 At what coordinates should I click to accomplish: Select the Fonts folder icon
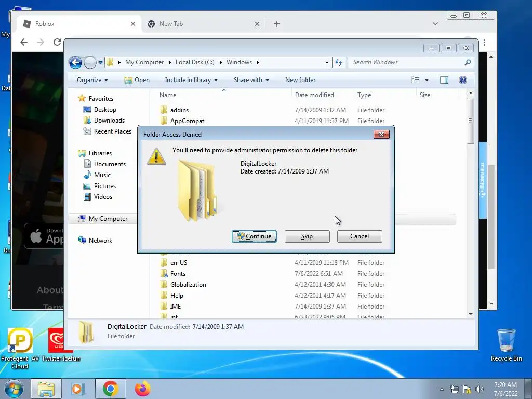pyautogui.click(x=164, y=274)
